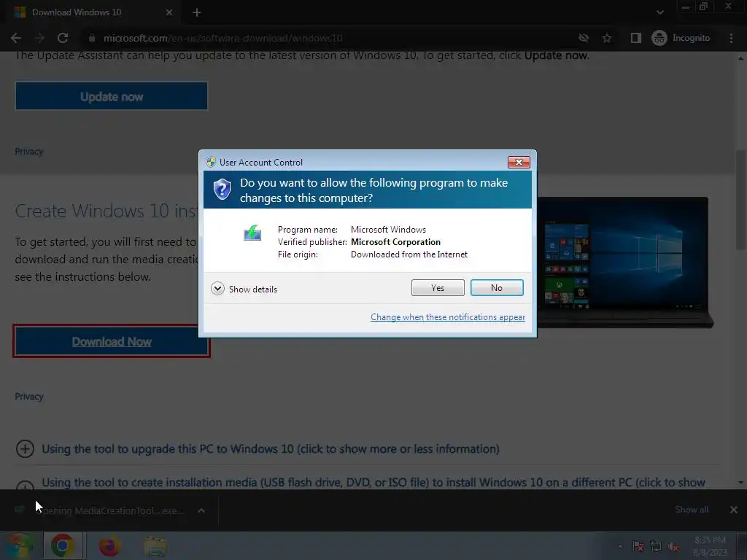Close the Download Windows 10 tab
The width and height of the screenshot is (747, 560).
[x=169, y=12]
